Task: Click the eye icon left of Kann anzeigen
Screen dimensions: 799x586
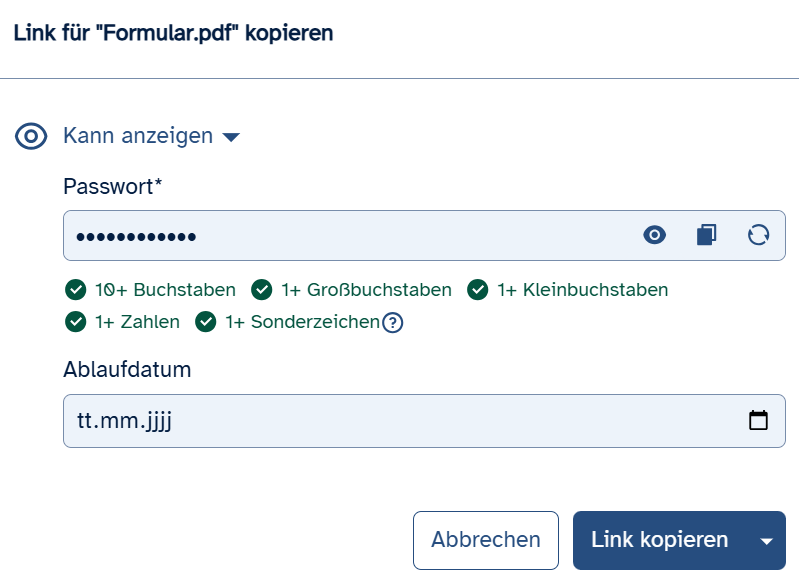Action: tap(31, 136)
